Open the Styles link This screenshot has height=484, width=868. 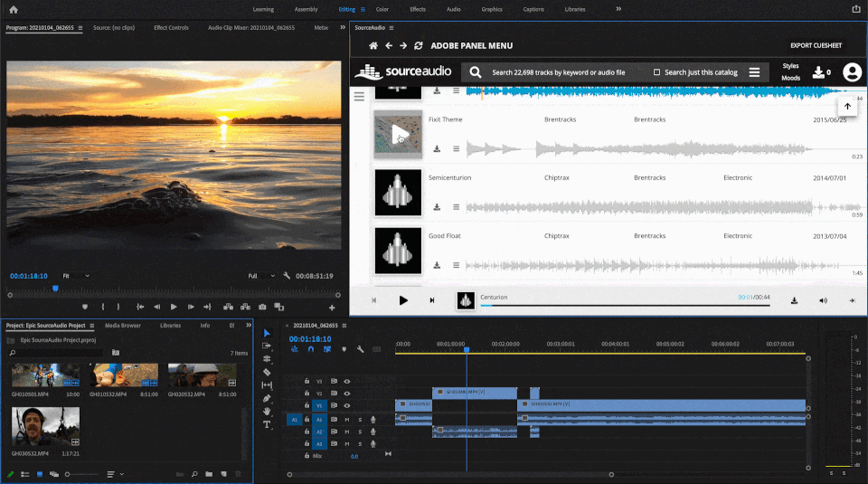790,66
